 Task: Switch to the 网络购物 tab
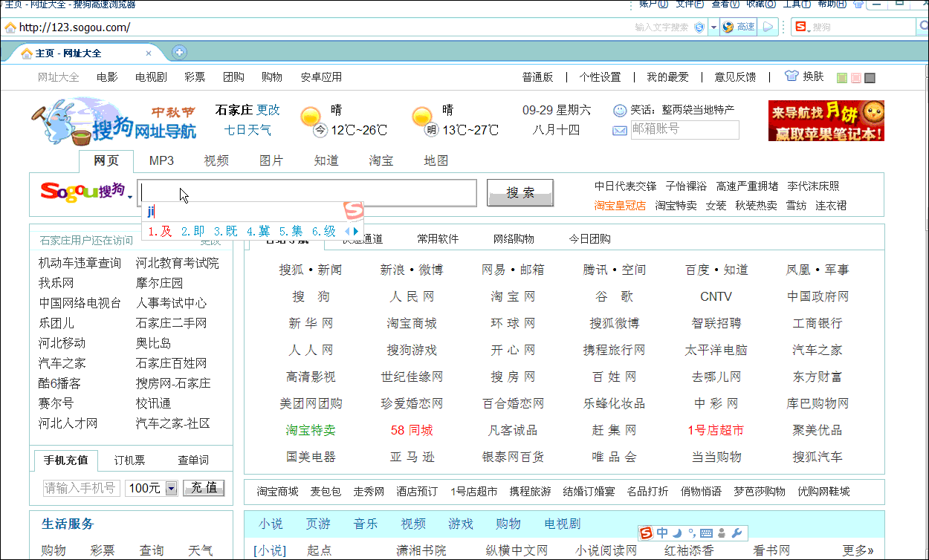pos(514,238)
